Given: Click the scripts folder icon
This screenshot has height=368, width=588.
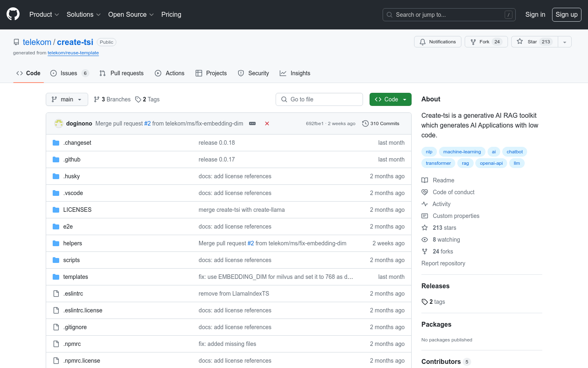Looking at the screenshot, I should click(56, 260).
